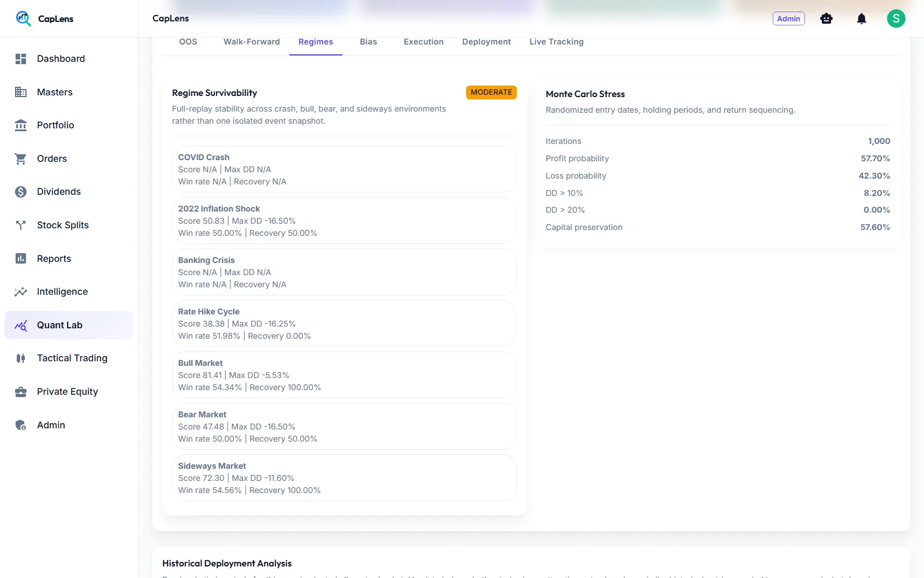Open notifications bell
Image resolution: width=924 pixels, height=578 pixels.
click(862, 18)
